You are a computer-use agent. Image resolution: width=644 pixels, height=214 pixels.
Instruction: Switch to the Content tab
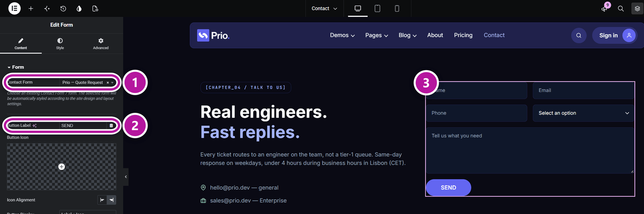point(21,44)
